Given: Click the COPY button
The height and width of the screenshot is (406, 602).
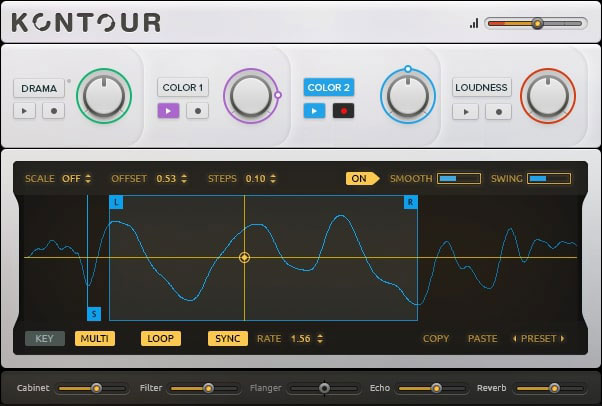Looking at the screenshot, I should [x=436, y=339].
